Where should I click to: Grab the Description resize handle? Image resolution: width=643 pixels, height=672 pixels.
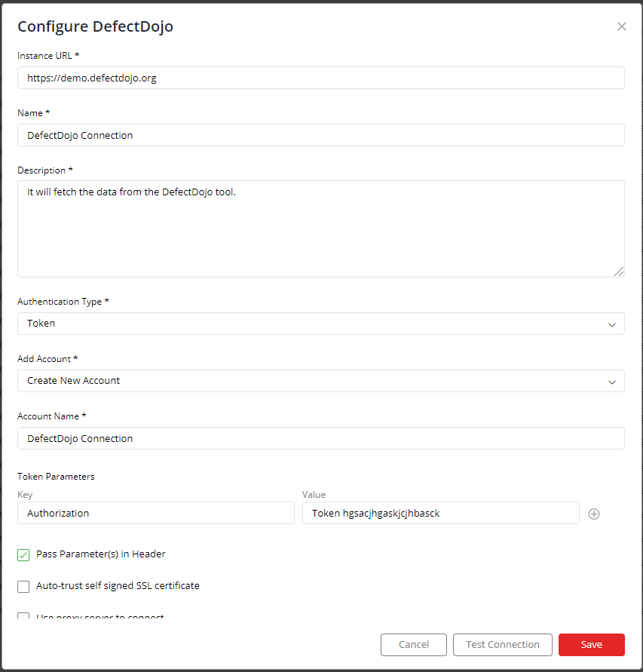point(619,272)
